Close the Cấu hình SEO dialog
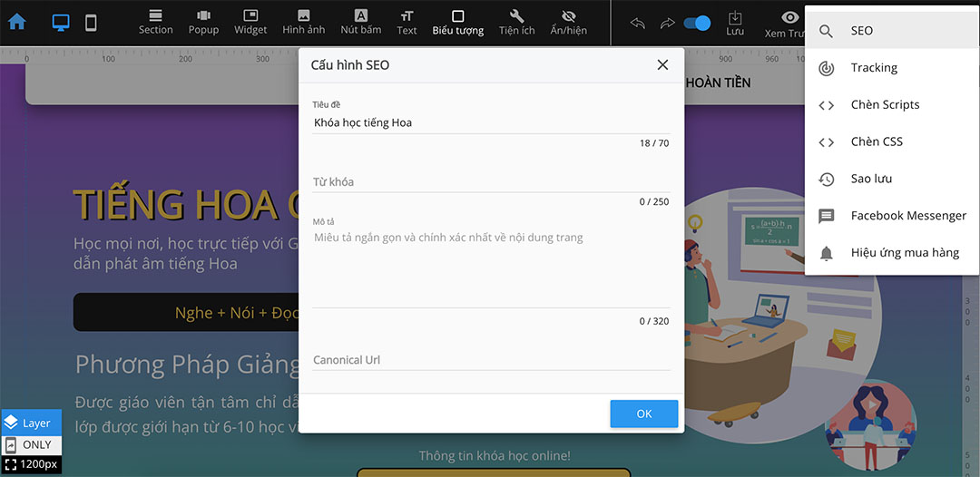 [x=662, y=65]
